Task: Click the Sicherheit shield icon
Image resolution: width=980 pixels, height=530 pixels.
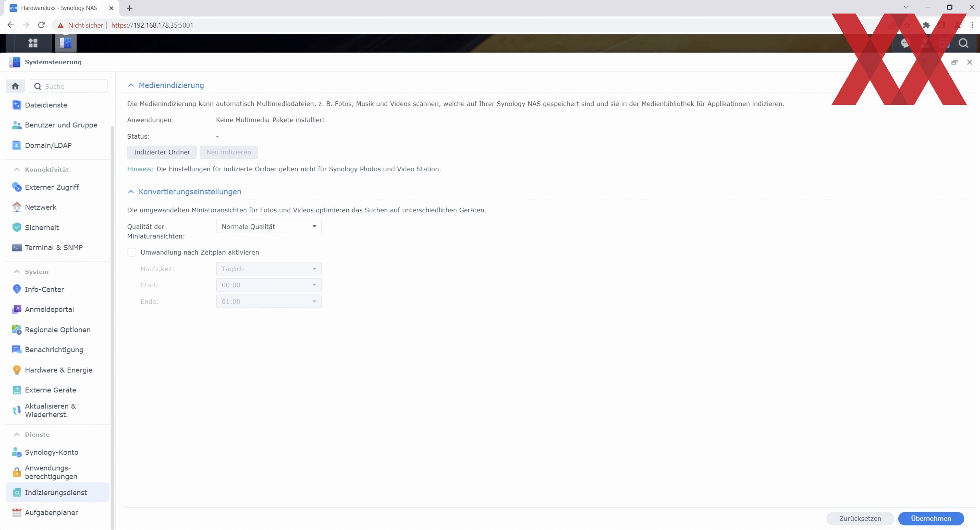Action: tap(17, 227)
